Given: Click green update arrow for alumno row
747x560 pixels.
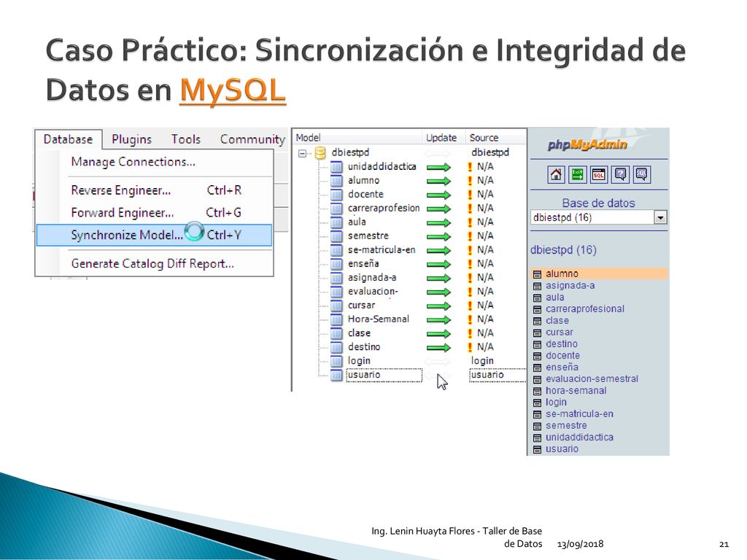Looking at the screenshot, I should [x=438, y=181].
